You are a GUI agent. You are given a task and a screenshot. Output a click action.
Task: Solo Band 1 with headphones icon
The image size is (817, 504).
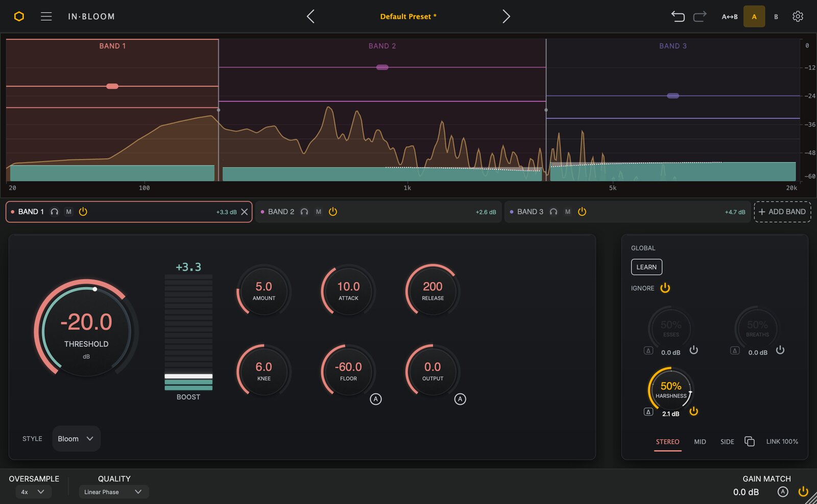55,212
